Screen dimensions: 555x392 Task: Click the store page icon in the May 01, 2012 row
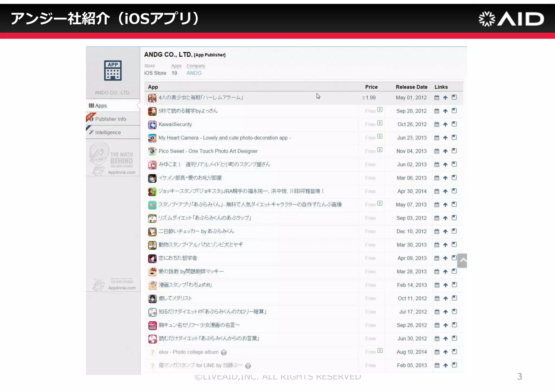coord(454,97)
